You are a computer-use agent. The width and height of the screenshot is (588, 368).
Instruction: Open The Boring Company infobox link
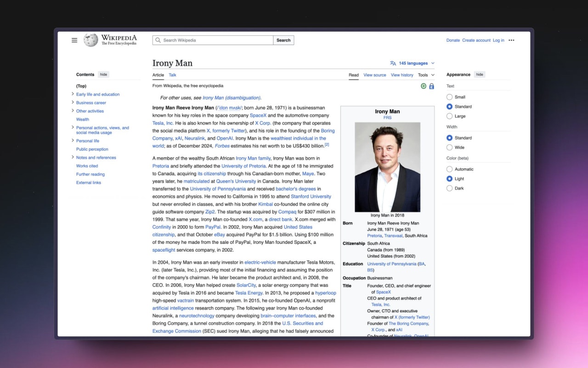(408, 323)
